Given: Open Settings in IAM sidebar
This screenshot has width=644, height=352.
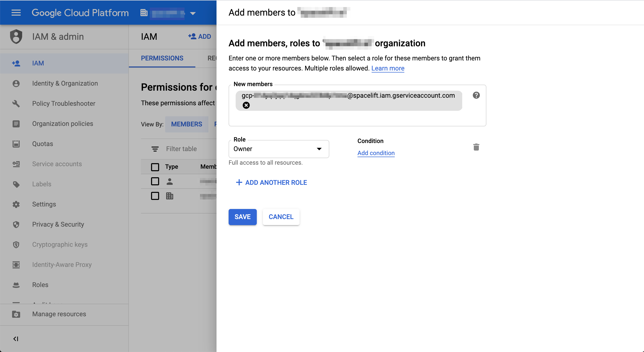Looking at the screenshot, I should tap(44, 204).
